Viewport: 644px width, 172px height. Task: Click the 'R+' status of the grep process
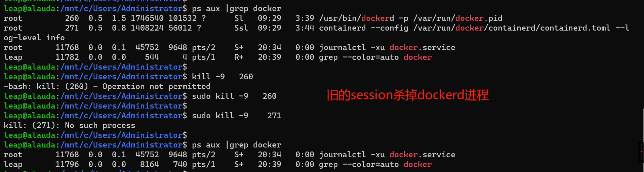tap(239, 57)
